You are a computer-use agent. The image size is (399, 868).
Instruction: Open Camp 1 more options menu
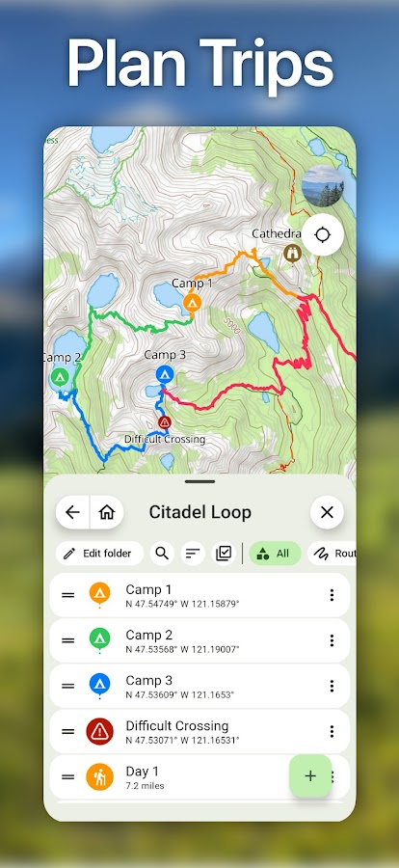point(332,595)
